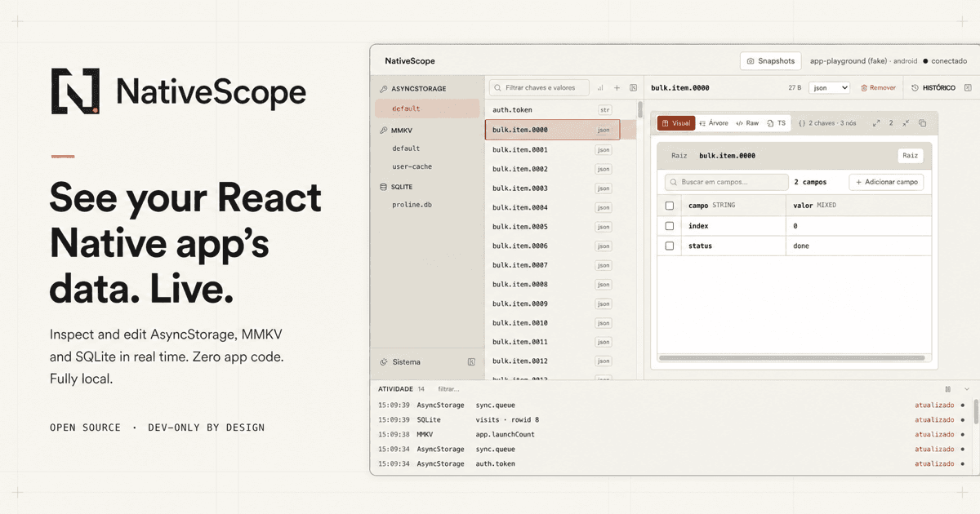Click the value 0 in index row
This screenshot has width=980, height=514.
[795, 226]
